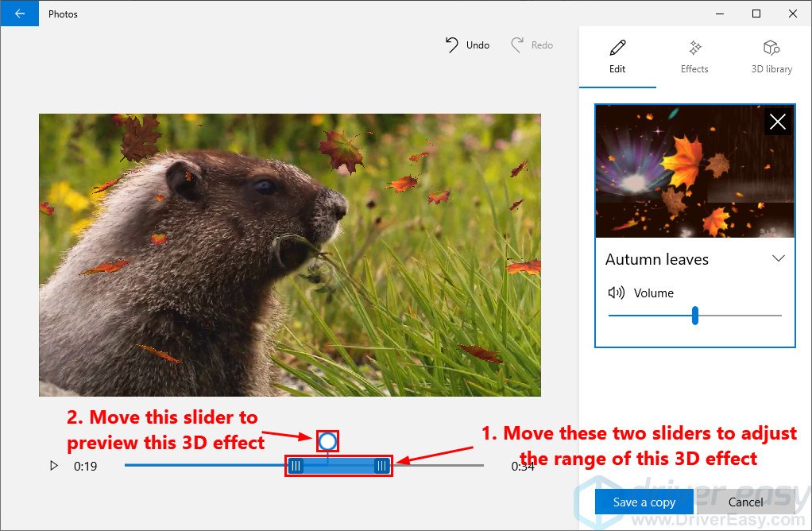Close the Photos window
Screen dimensions: 812x531
coord(792,14)
